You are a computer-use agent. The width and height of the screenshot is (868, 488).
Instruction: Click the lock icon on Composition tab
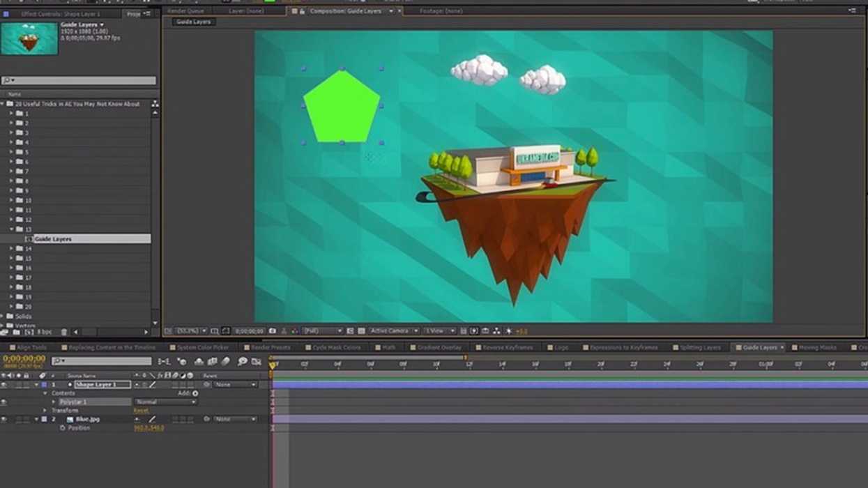click(x=303, y=11)
